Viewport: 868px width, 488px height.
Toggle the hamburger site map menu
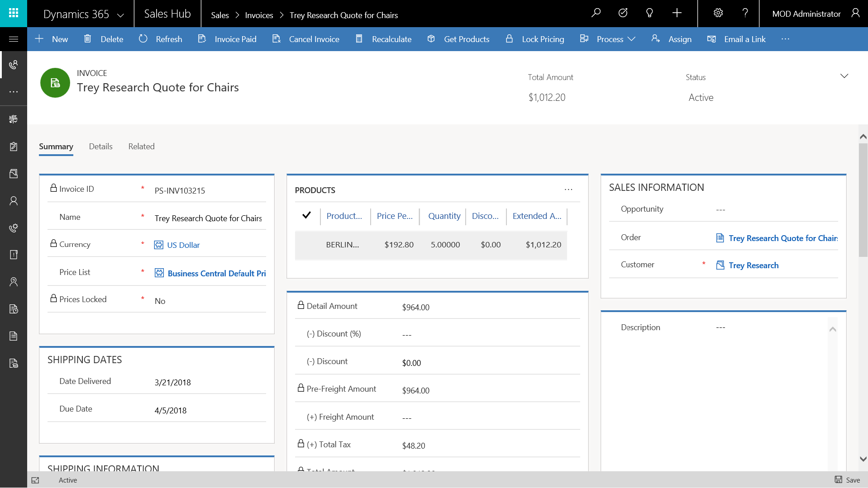point(14,39)
